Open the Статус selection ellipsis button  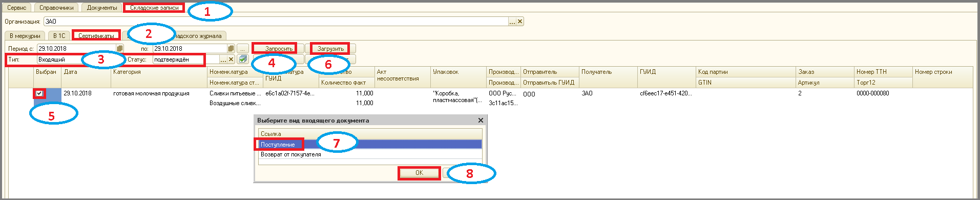(223, 59)
